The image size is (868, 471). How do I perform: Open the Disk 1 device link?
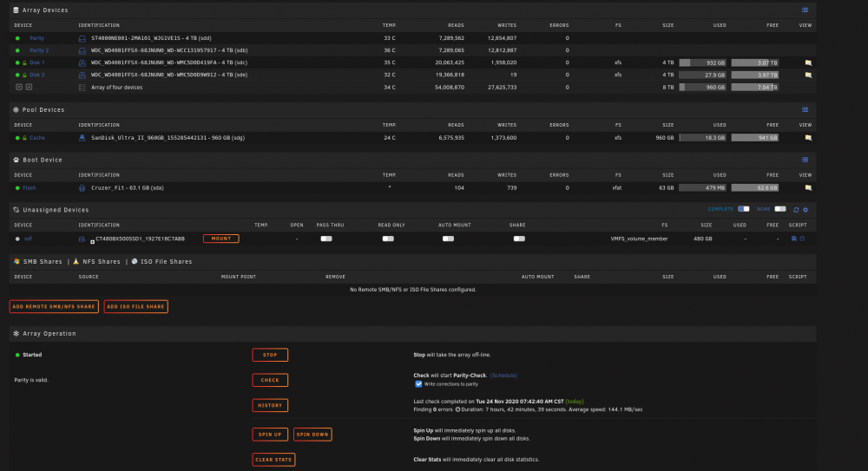(x=37, y=62)
